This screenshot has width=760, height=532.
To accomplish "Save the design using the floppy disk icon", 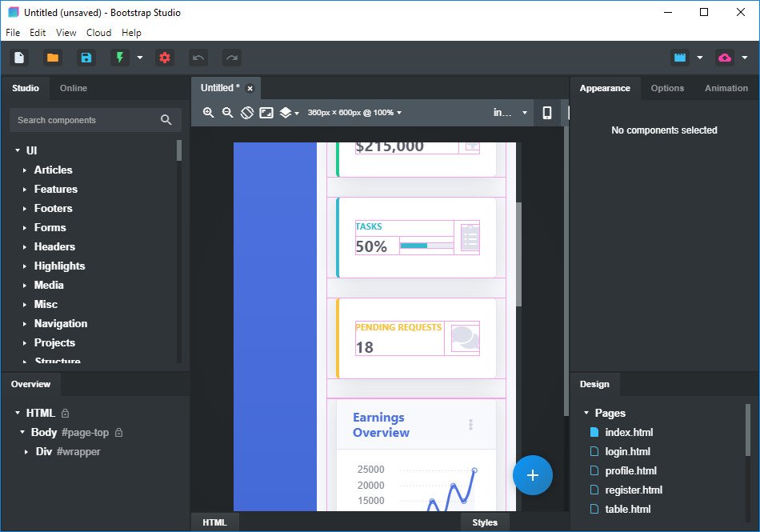I will pyautogui.click(x=86, y=58).
